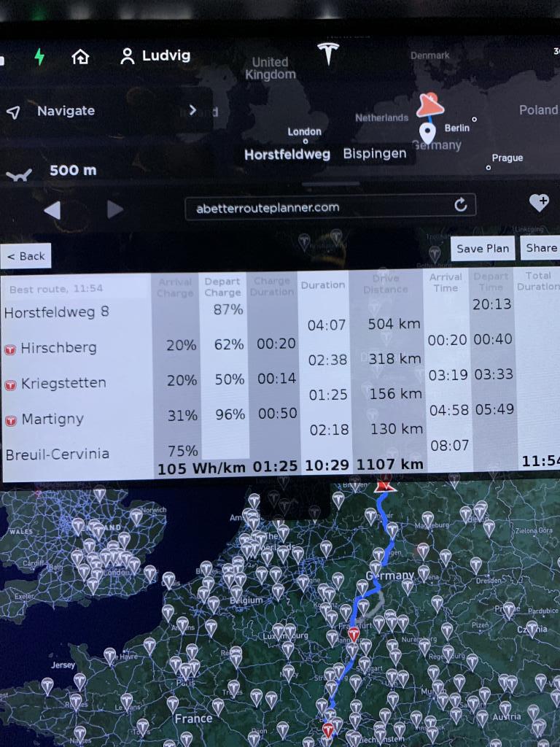This screenshot has width=560, height=747.
Task: Tap the Tesla logo at top
Action: [328, 53]
